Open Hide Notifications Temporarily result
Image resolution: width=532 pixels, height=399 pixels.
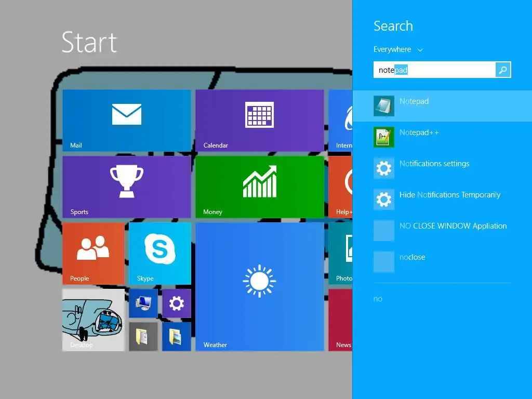[443, 199]
